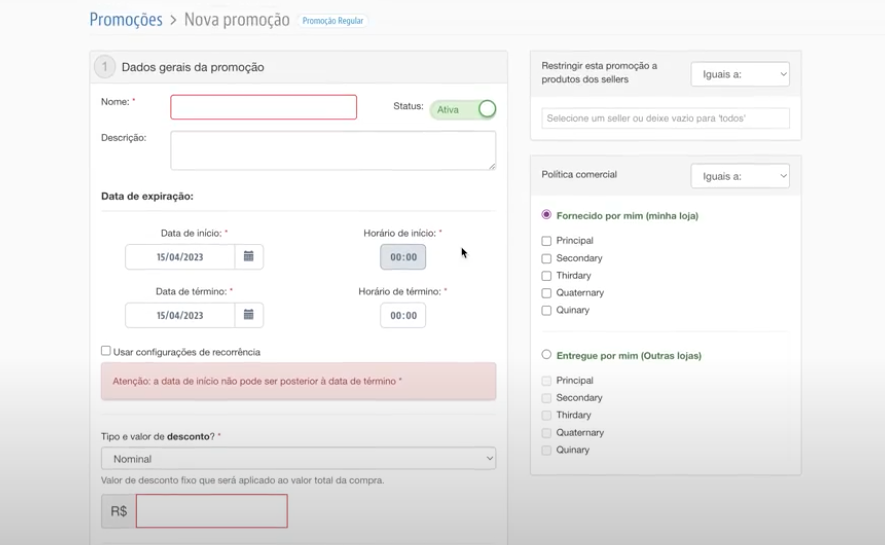The image size is (885, 545).
Task: Check Principal under Entregue por mim
Action: pyautogui.click(x=546, y=381)
